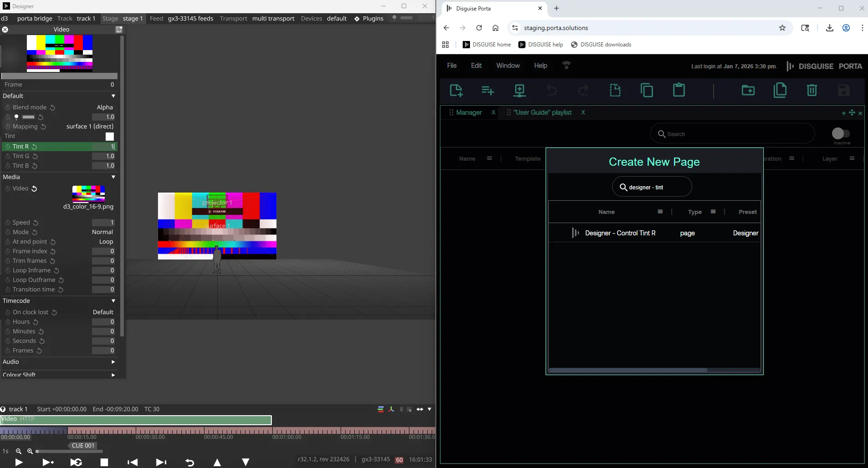
Task: Expand the Audio section
Action: click(113, 362)
